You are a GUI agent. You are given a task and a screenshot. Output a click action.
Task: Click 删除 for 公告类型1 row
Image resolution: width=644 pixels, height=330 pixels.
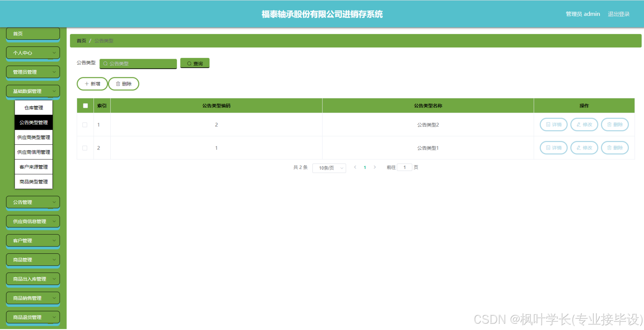pyautogui.click(x=615, y=148)
